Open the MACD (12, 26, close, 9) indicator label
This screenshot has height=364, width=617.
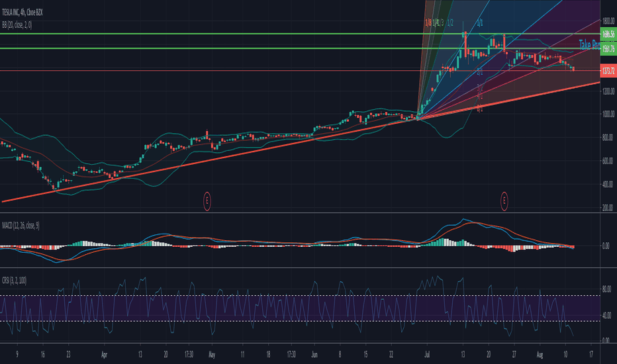coord(21,226)
